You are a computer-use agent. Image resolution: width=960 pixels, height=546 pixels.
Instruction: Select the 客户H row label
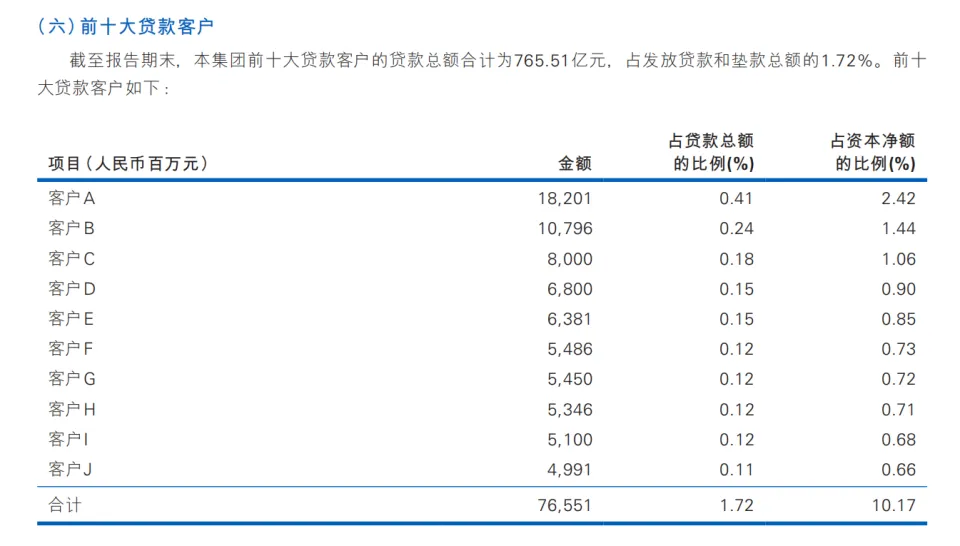[x=72, y=409]
